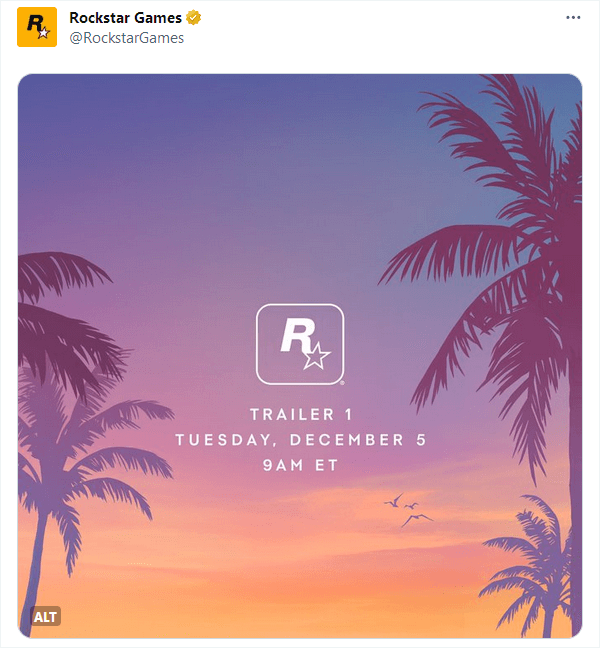The image size is (600, 648).
Task: Click the star in the profile avatar
Action: (43, 33)
